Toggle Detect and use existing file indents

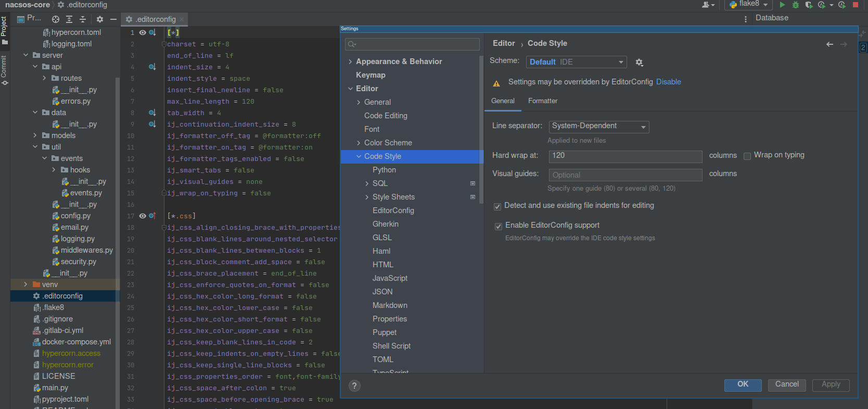[497, 206]
